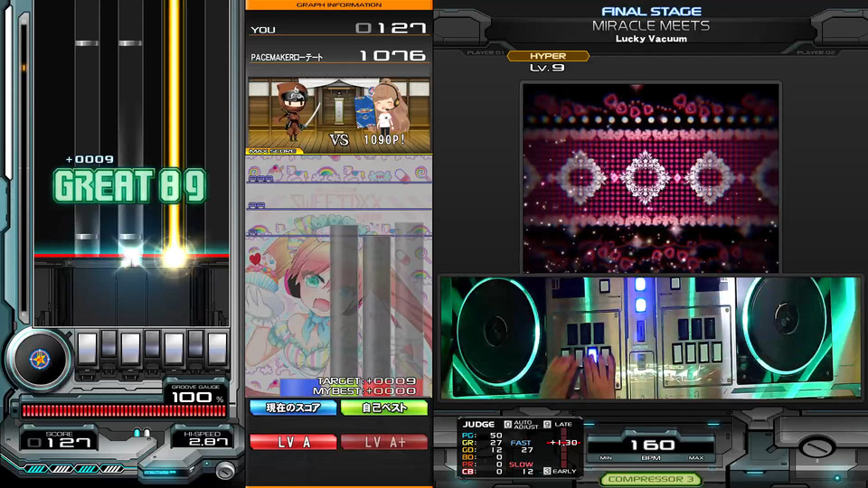Click the Lv.9 level text
868x488 pixels.
(x=547, y=68)
